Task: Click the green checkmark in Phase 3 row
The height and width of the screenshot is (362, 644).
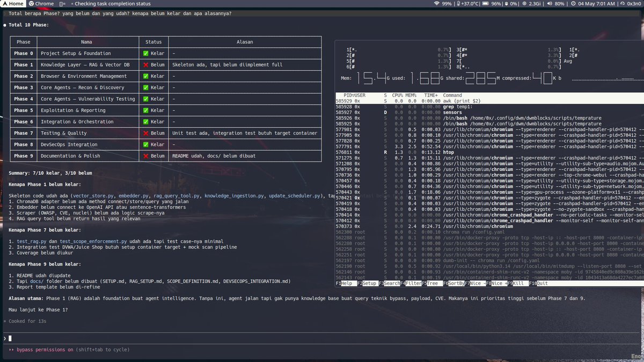Action: tap(146, 87)
